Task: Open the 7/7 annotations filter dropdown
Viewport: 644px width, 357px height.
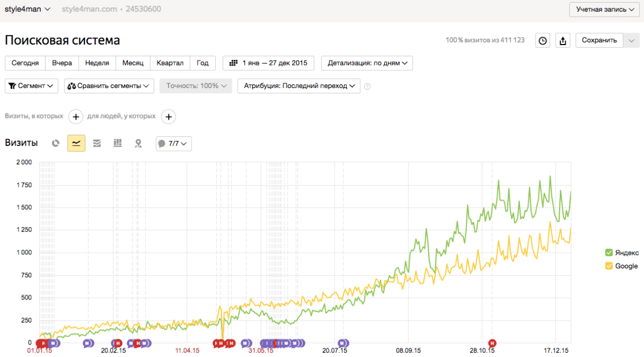Action: (173, 143)
